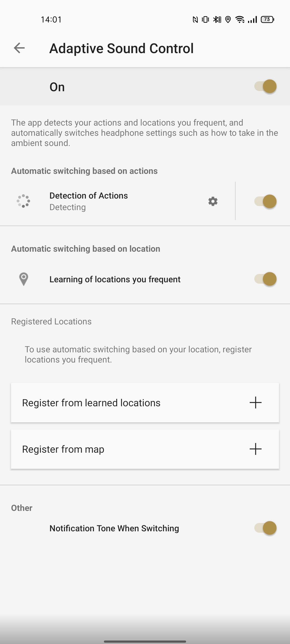The height and width of the screenshot is (644, 290).
Task: Tap the back arrow icon
Action: (19, 48)
